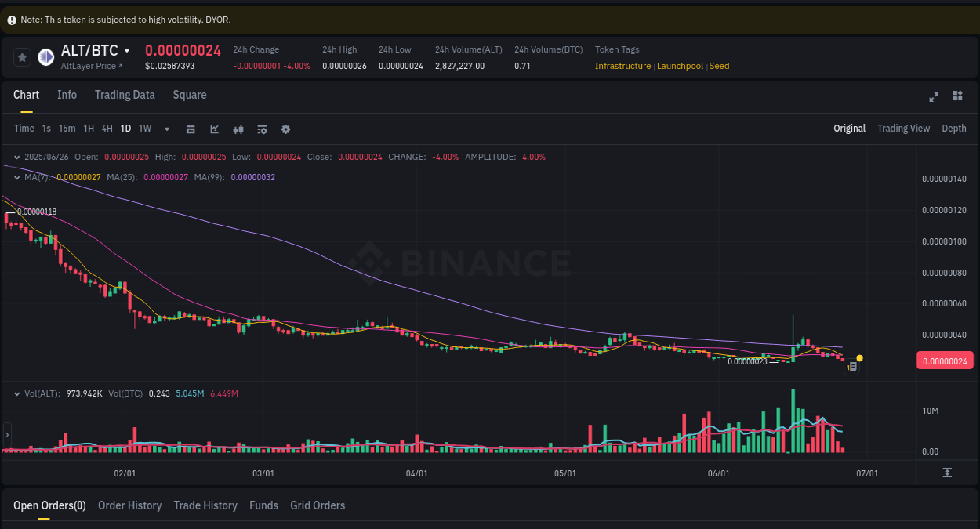Toggle the favorite star for ALT/BTC
Image resolution: width=980 pixels, height=529 pixels.
(22, 56)
